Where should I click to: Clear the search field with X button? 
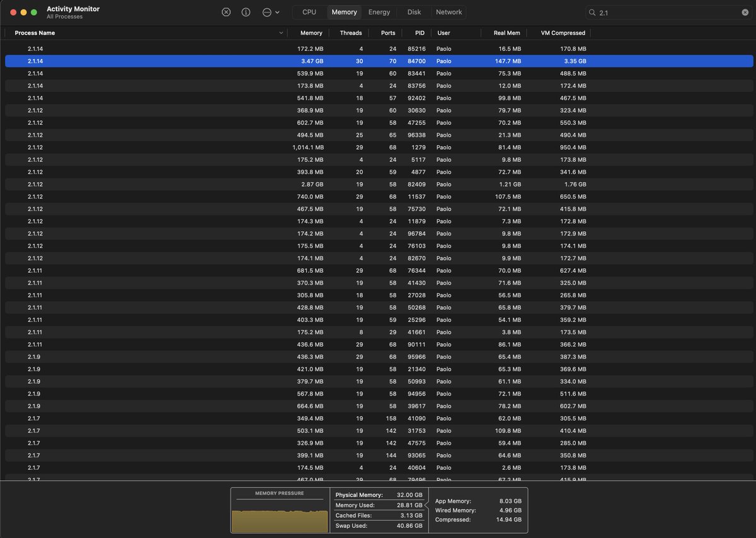tap(745, 12)
